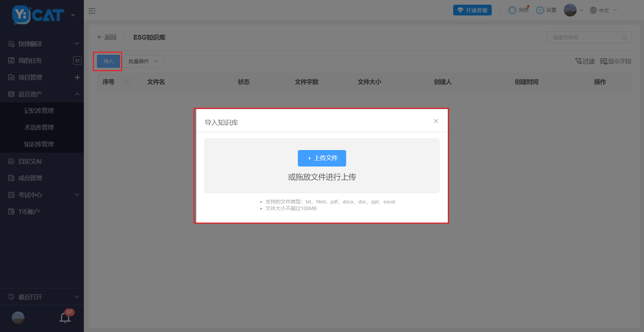Click 返回 to go back
Image resolution: width=644 pixels, height=332 pixels.
[x=107, y=37]
